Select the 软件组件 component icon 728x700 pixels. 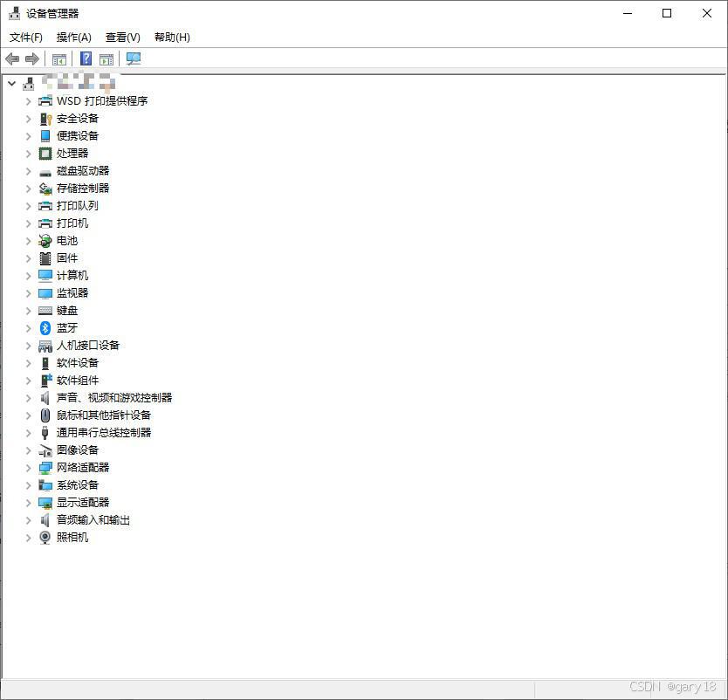coord(46,381)
